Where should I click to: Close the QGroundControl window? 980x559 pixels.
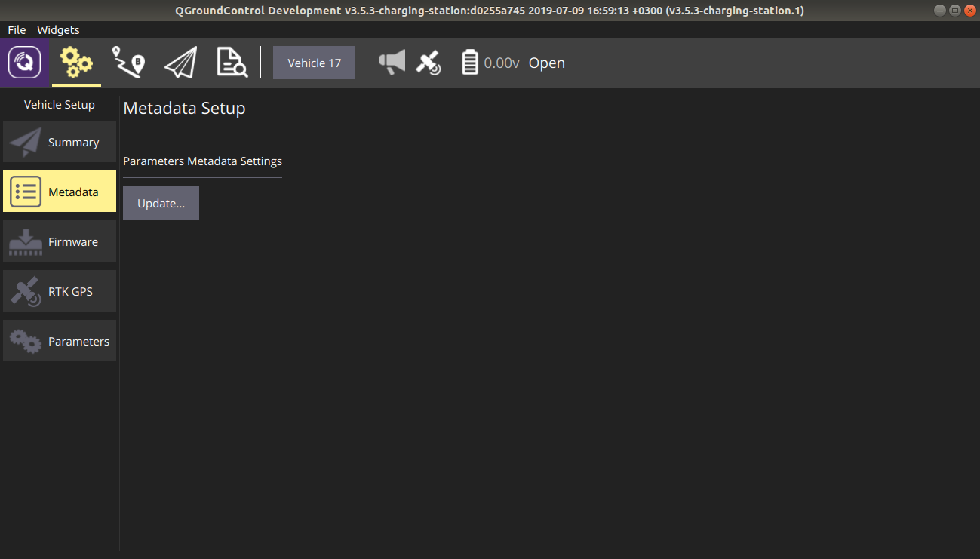969,10
